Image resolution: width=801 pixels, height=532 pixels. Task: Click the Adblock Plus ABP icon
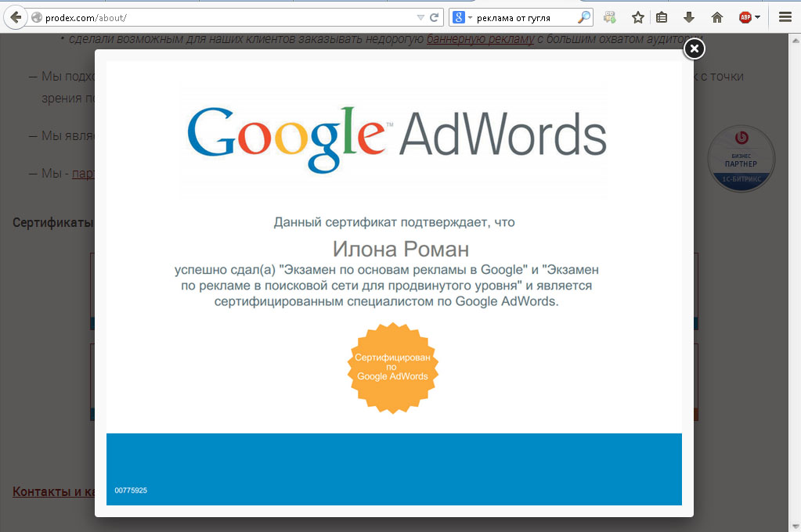pyautogui.click(x=745, y=18)
